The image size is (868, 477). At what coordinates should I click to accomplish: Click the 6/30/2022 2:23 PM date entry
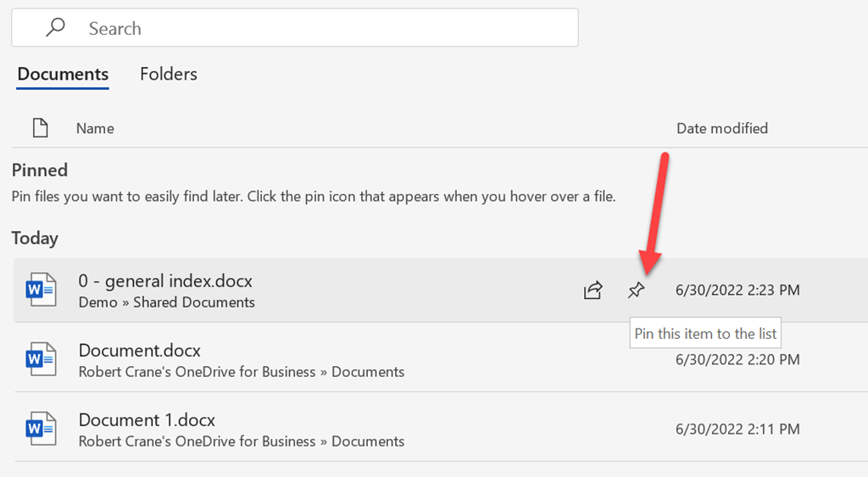tap(737, 291)
